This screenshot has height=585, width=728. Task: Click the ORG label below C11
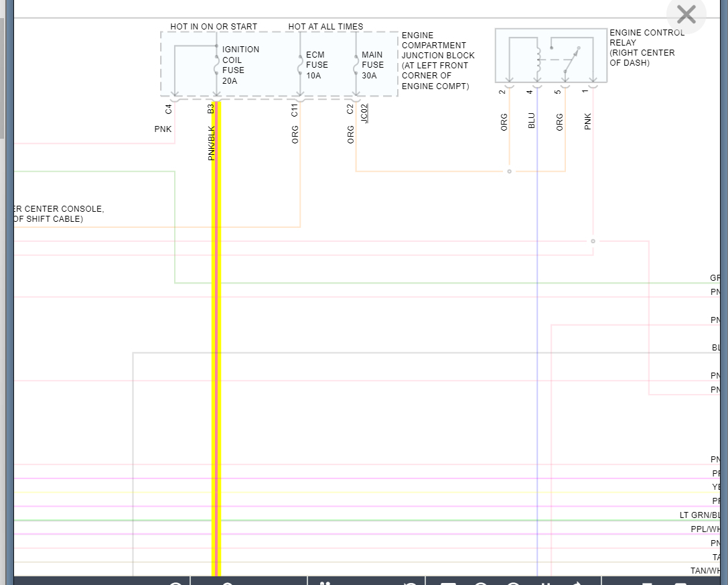pos(295,135)
